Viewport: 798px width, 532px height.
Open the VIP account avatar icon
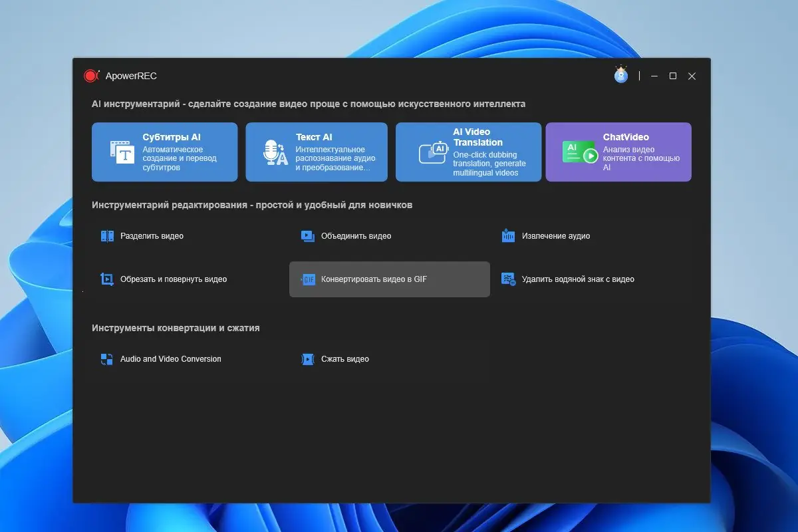[621, 74]
